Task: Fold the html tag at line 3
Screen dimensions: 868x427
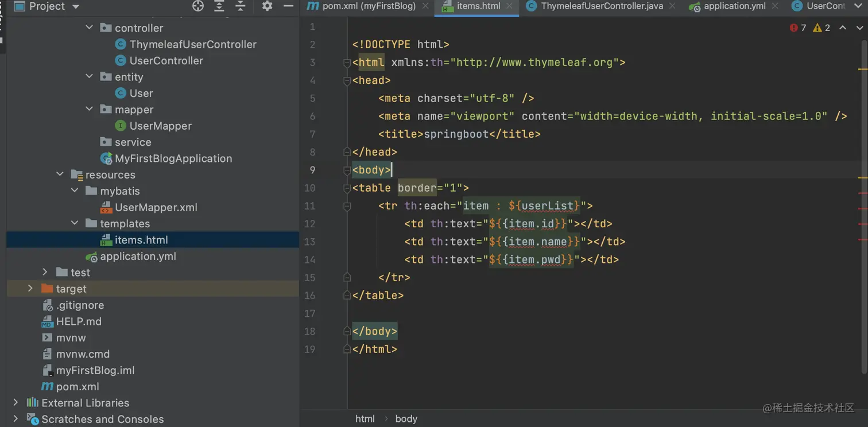Action: pyautogui.click(x=347, y=63)
